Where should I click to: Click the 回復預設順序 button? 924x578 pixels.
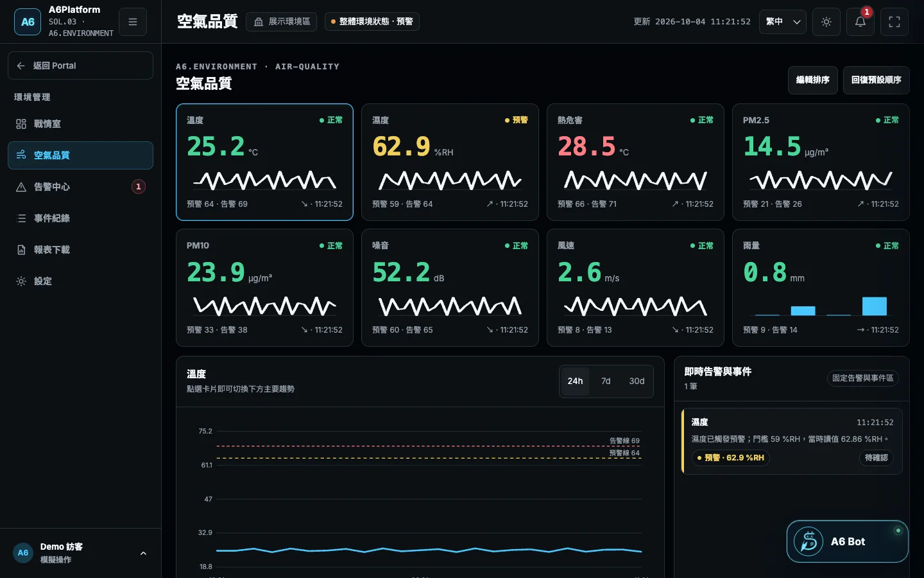coord(876,80)
